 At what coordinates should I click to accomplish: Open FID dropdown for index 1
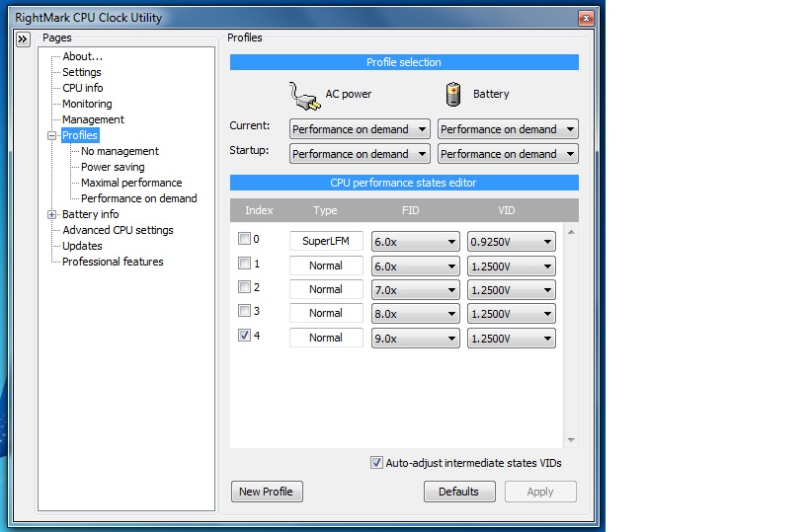pos(415,266)
